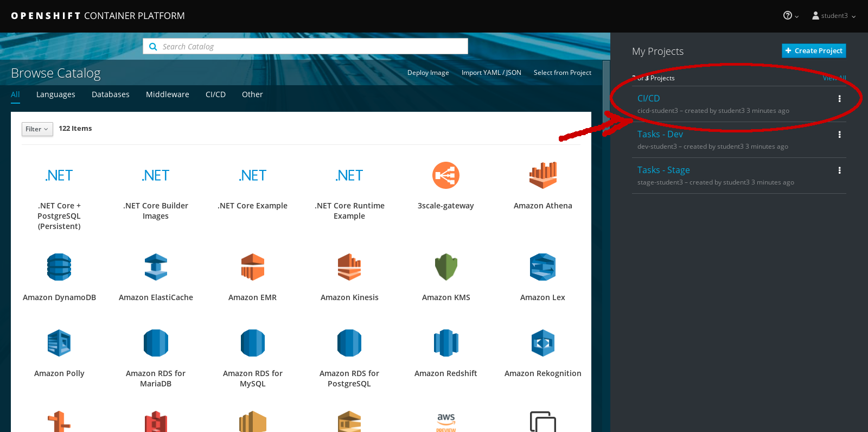Open the .NET Core Builder Images icon
The width and height of the screenshot is (868, 432).
point(156,175)
